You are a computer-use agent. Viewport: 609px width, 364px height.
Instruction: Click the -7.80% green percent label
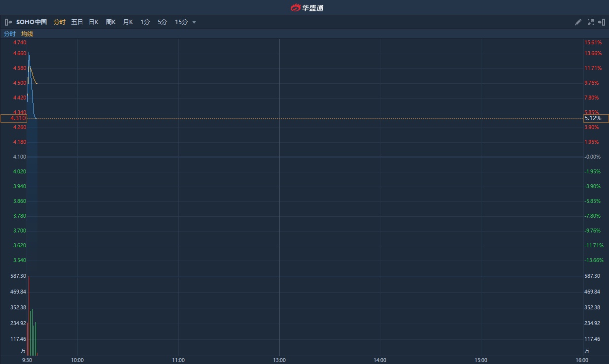click(592, 216)
